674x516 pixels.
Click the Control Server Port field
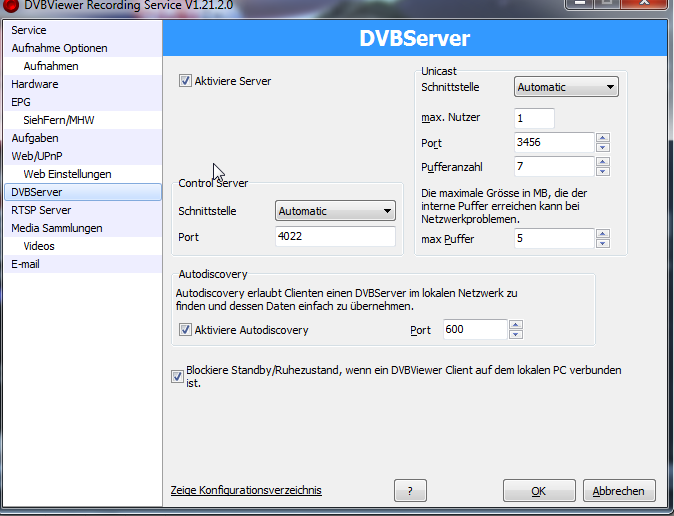click(x=335, y=237)
